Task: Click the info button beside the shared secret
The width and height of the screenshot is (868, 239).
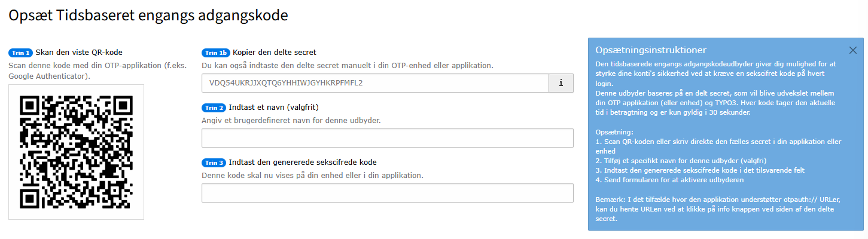Action: click(561, 83)
